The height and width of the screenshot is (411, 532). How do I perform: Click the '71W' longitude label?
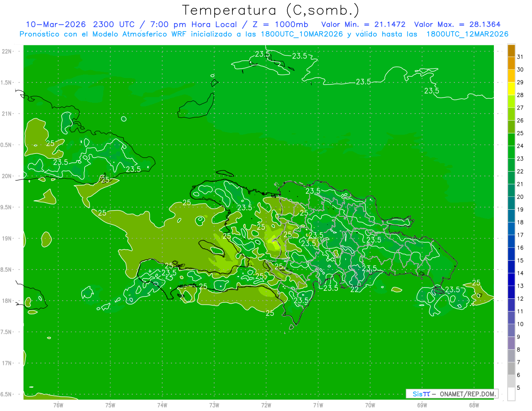[318, 405]
